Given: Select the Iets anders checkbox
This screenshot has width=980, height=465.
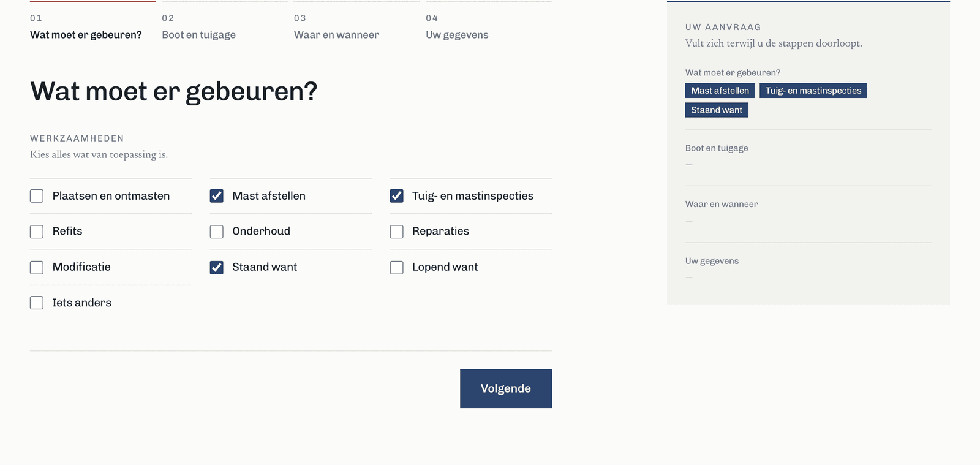Looking at the screenshot, I should (x=37, y=303).
